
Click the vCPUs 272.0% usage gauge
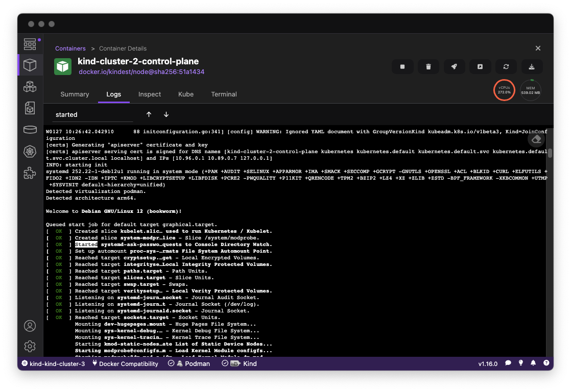(x=504, y=90)
